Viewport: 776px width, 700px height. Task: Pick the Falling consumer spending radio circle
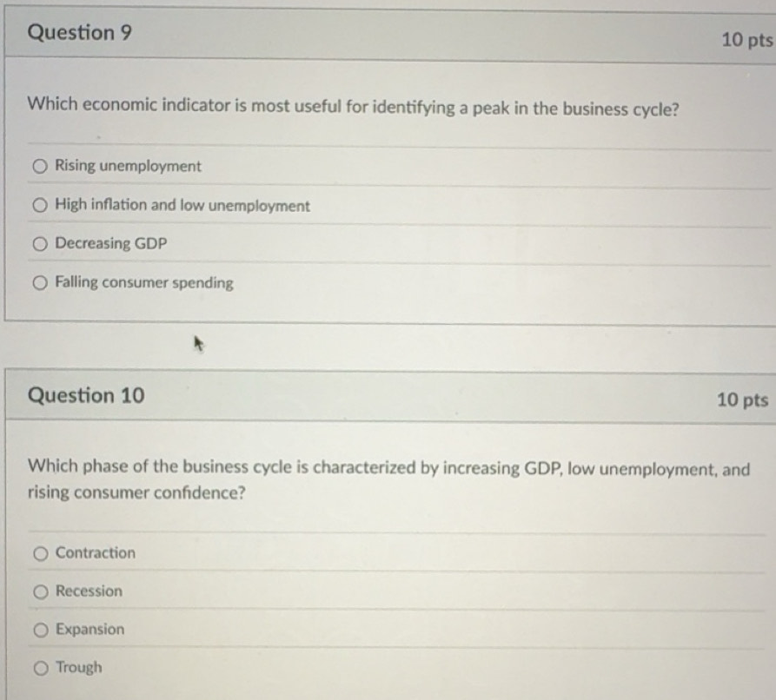40,283
